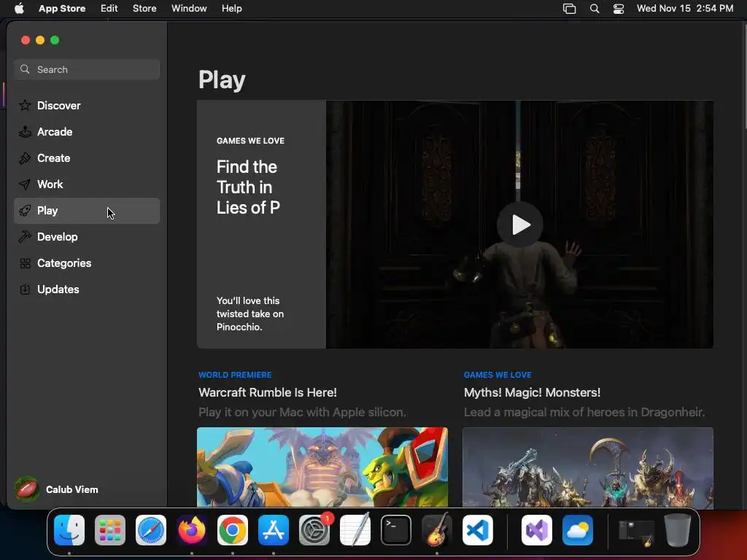Close the App Store window
Viewport: 747px width, 560px height.
click(x=26, y=40)
